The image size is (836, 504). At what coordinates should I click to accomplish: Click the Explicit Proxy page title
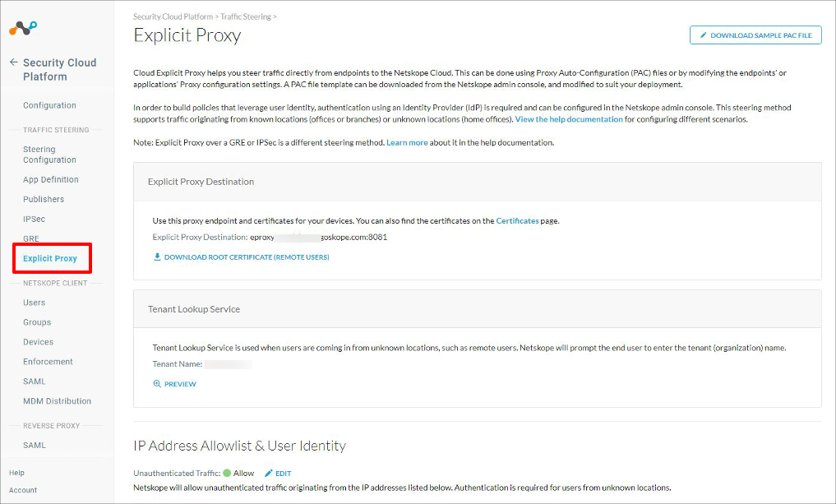[187, 35]
